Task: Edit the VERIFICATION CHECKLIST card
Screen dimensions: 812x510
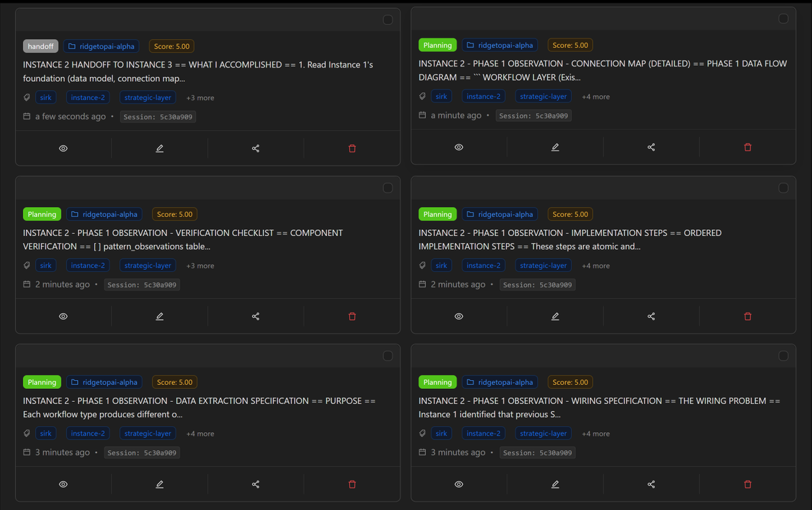Action: (x=160, y=316)
